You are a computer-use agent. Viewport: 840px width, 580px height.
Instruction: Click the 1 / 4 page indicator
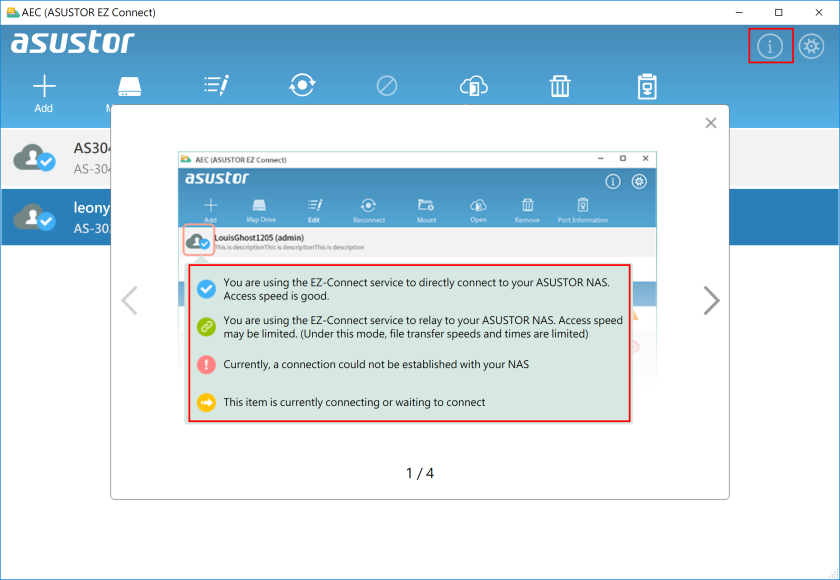click(420, 473)
